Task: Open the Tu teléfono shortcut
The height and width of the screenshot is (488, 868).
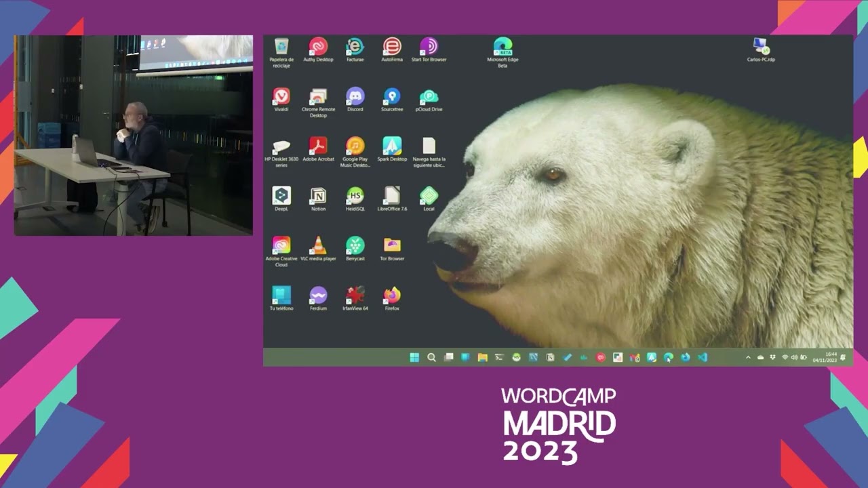Action: (281, 299)
